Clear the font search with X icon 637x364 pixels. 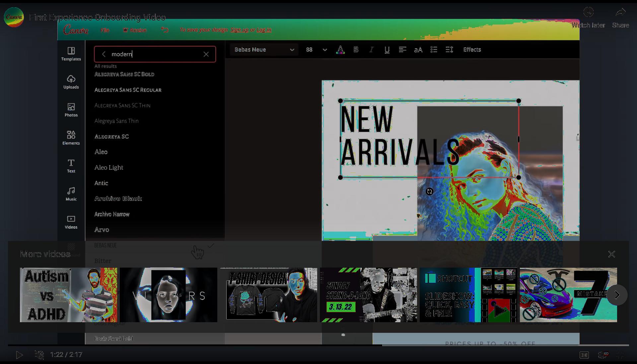pos(206,54)
